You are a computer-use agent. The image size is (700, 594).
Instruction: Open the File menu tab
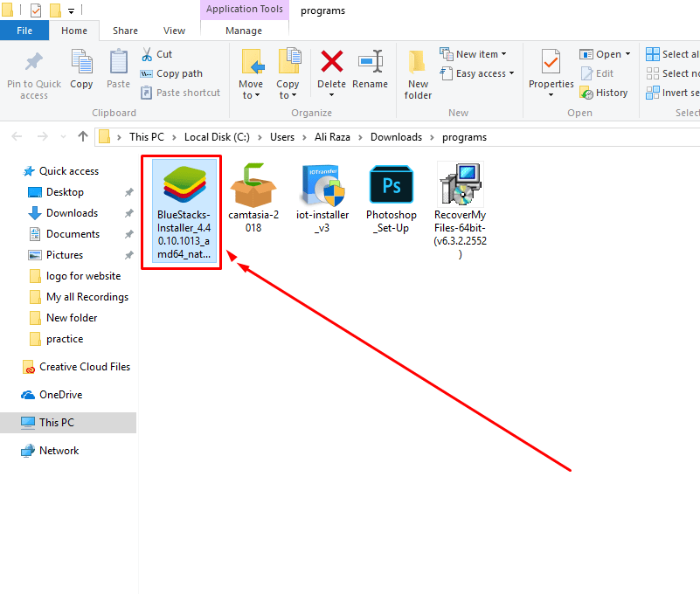[x=24, y=31]
